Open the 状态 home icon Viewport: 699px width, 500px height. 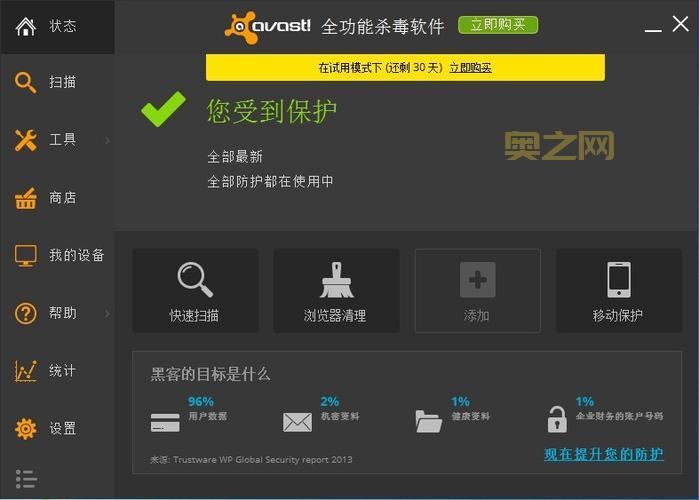25,26
